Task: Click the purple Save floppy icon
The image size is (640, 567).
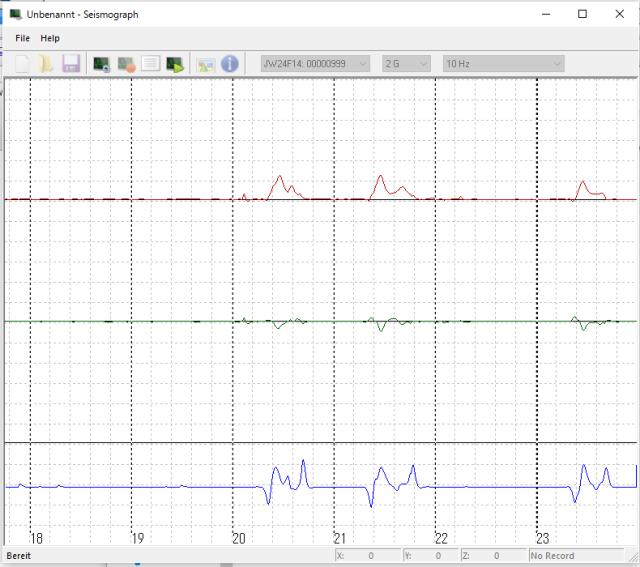Action: pyautogui.click(x=71, y=64)
